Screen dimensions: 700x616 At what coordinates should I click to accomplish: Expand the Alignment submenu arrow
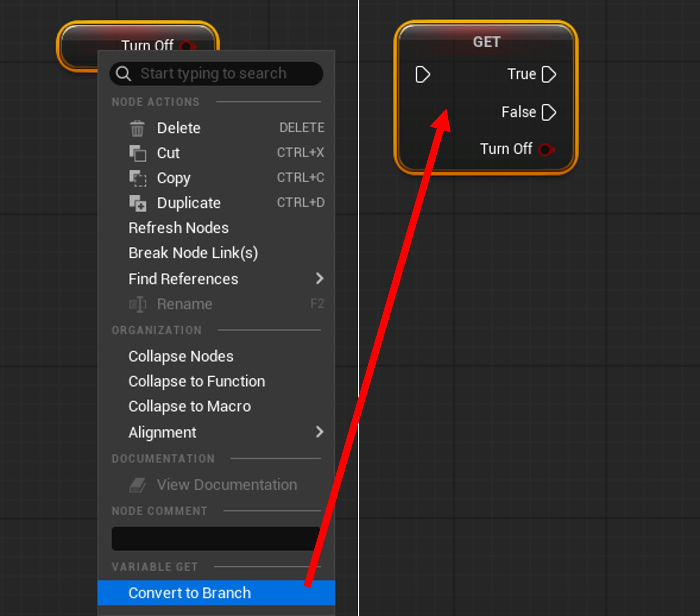pyautogui.click(x=320, y=432)
